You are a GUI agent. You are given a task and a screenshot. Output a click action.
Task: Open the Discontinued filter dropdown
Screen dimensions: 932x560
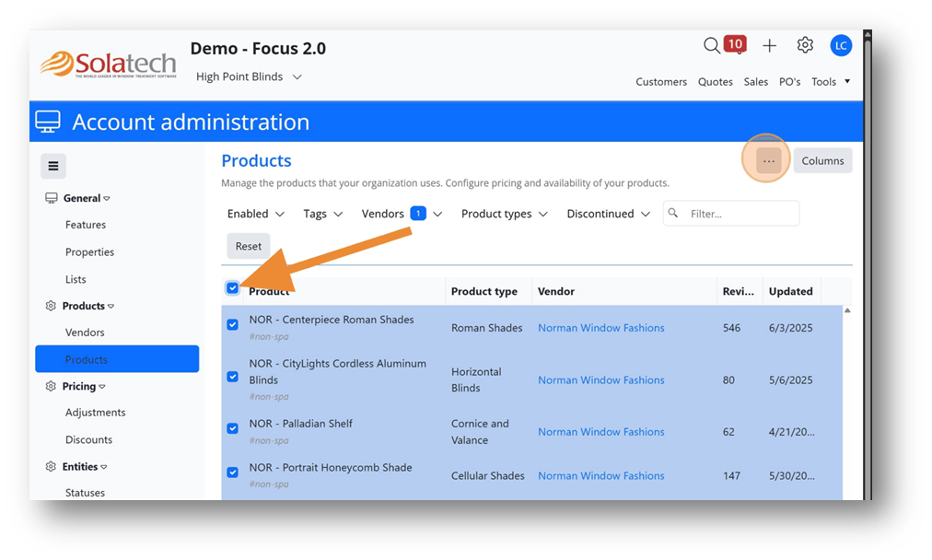[x=608, y=214]
